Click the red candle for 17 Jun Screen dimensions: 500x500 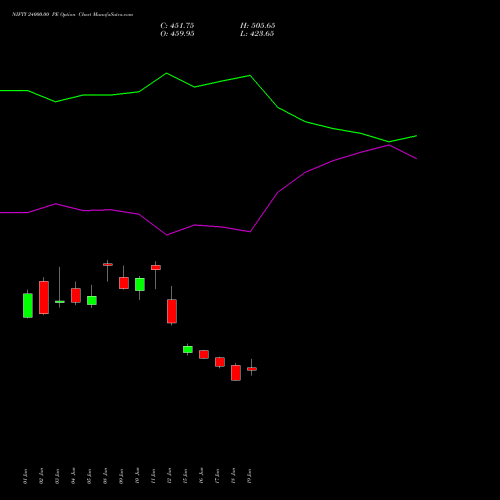point(220,362)
